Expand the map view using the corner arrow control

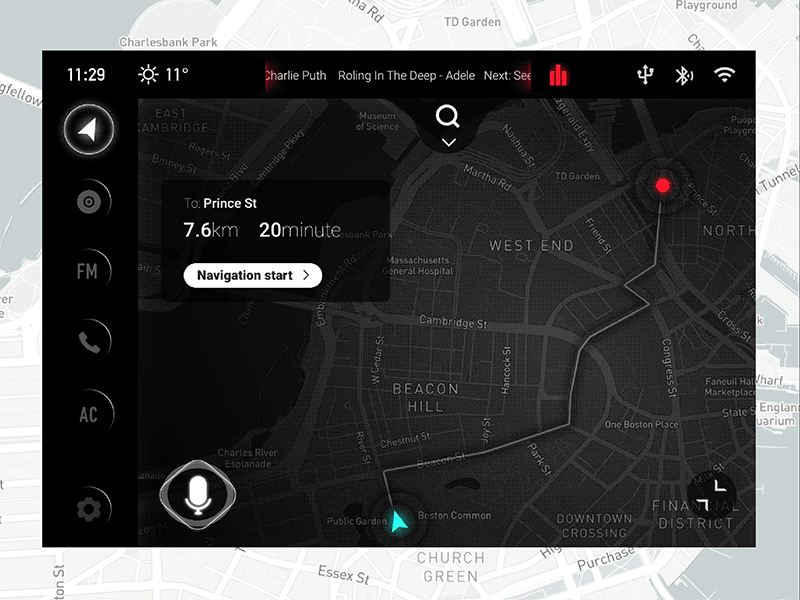click(x=713, y=490)
